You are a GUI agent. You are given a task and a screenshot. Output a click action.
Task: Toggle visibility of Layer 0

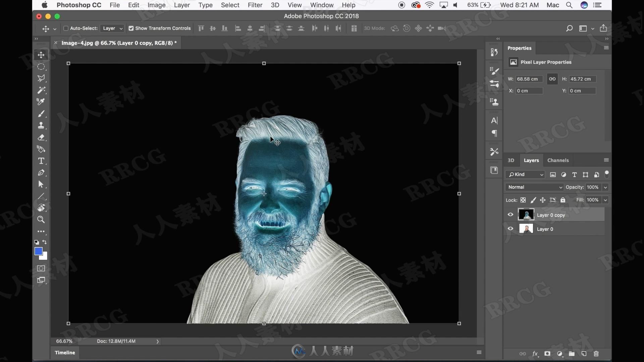pos(511,229)
